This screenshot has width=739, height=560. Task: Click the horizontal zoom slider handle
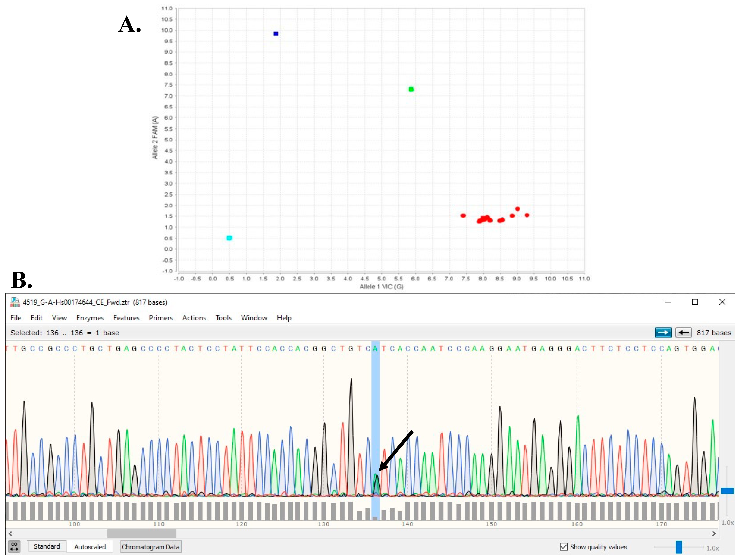678,547
